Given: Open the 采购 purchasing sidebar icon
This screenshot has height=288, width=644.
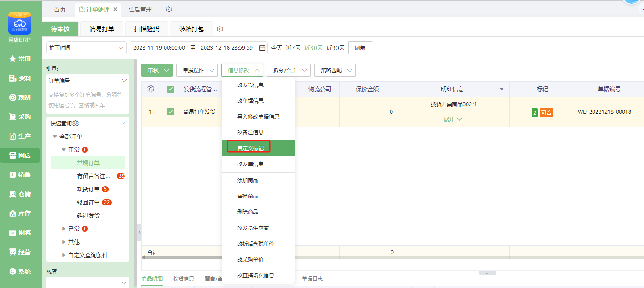Looking at the screenshot, I should tap(20, 117).
